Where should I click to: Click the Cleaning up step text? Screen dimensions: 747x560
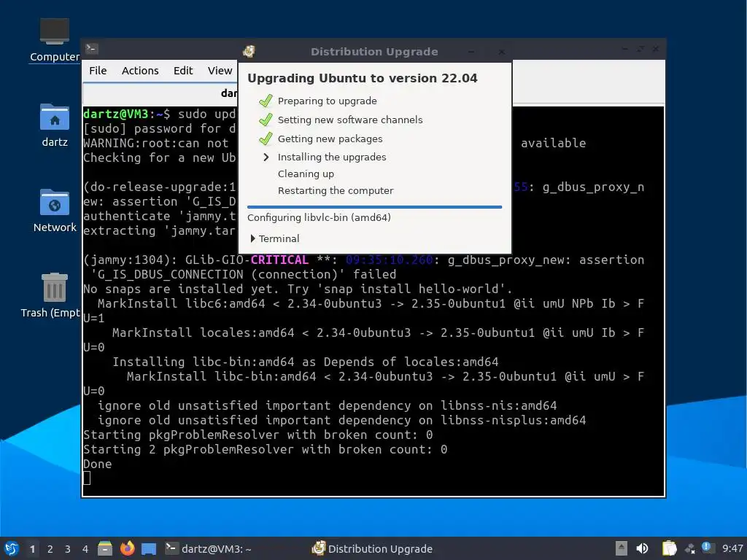(x=306, y=174)
